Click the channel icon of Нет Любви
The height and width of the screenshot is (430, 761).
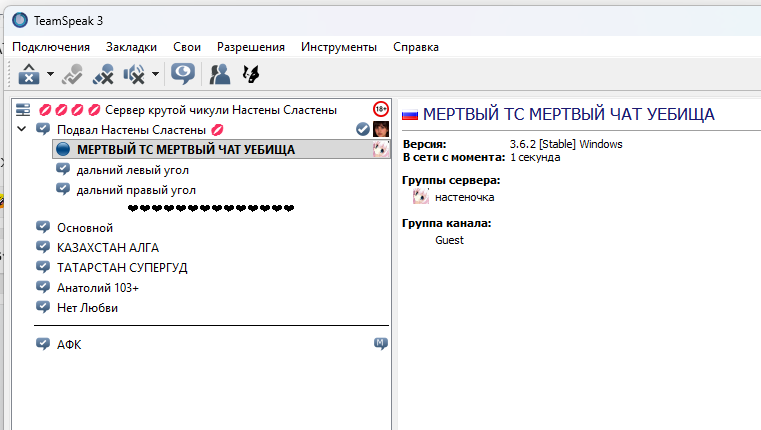click(x=43, y=307)
